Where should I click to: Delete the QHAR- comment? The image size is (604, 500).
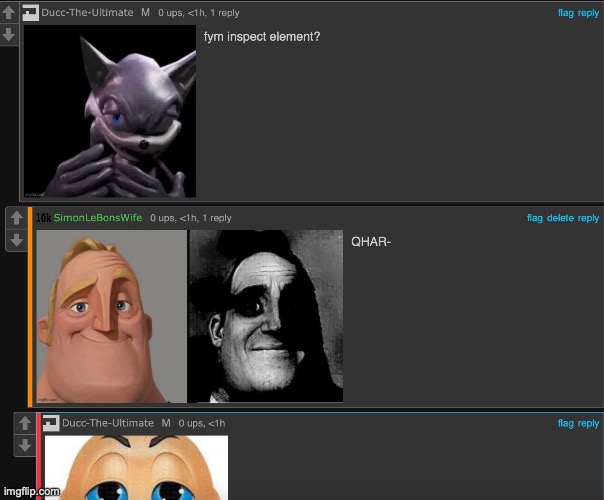(560, 218)
